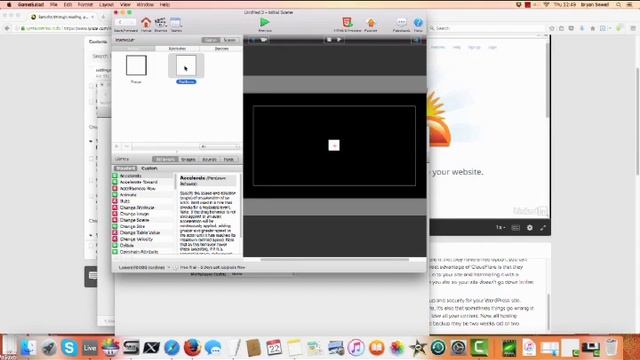Viewport: 640px width, 360px height.
Task: Open the Edit menu
Action: pos(68,4)
